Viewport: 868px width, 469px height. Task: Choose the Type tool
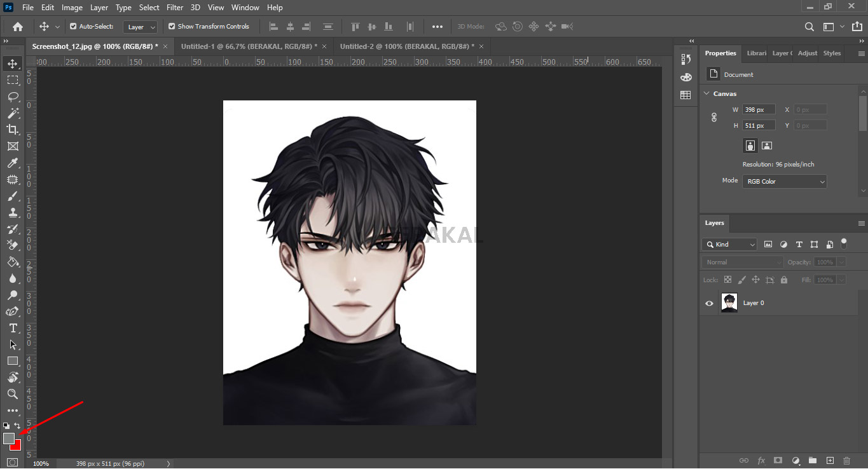tap(13, 328)
